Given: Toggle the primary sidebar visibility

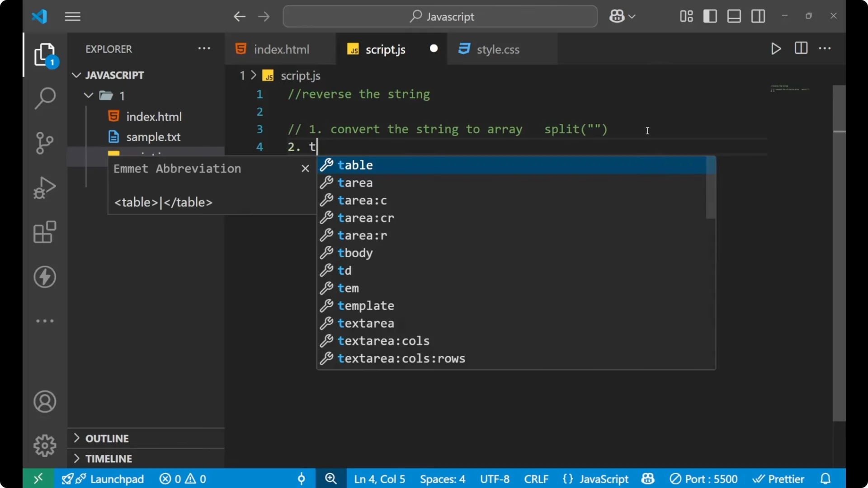Looking at the screenshot, I should (710, 16).
